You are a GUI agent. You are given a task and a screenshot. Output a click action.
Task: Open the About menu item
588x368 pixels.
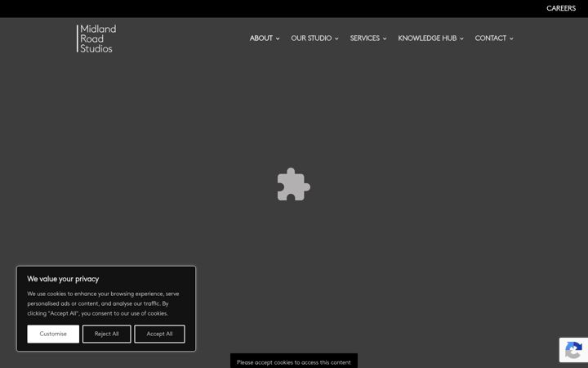point(261,38)
